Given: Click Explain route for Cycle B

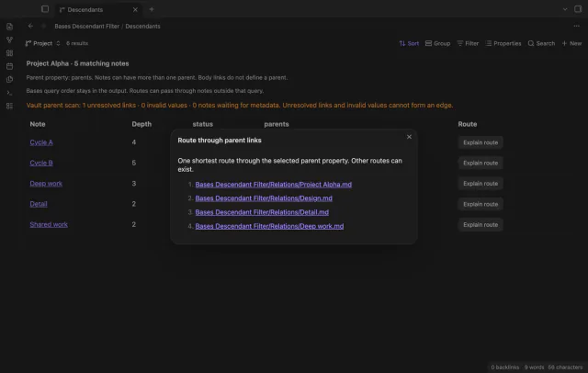Looking at the screenshot, I should [481, 163].
